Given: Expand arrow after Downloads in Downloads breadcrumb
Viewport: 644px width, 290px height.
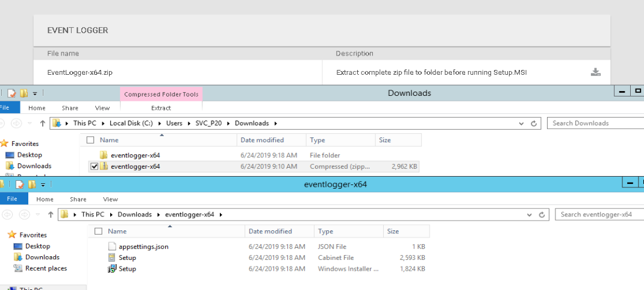Looking at the screenshot, I should point(275,123).
